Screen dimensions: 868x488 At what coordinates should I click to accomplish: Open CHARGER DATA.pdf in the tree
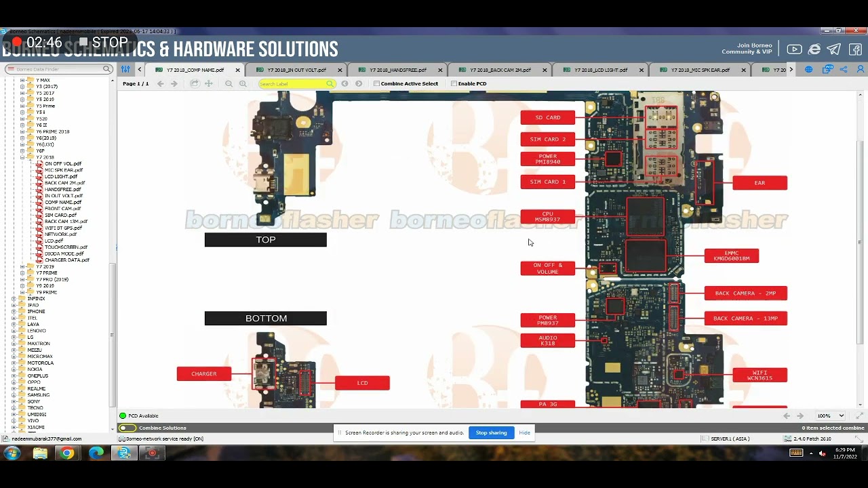(66, 260)
